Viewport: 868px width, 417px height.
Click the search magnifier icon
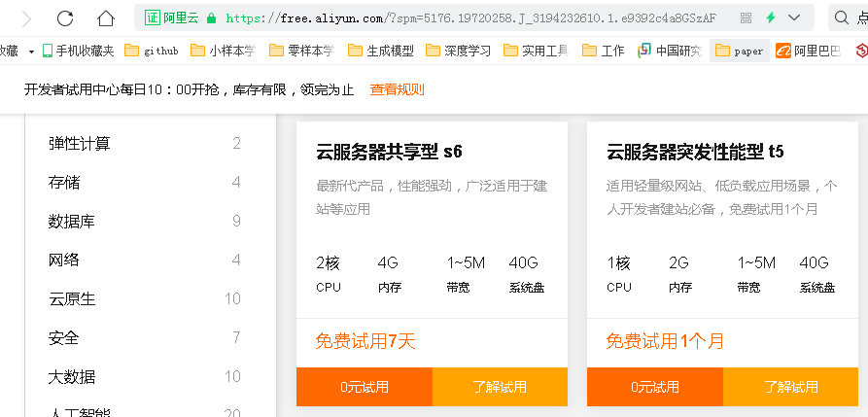tap(842, 18)
